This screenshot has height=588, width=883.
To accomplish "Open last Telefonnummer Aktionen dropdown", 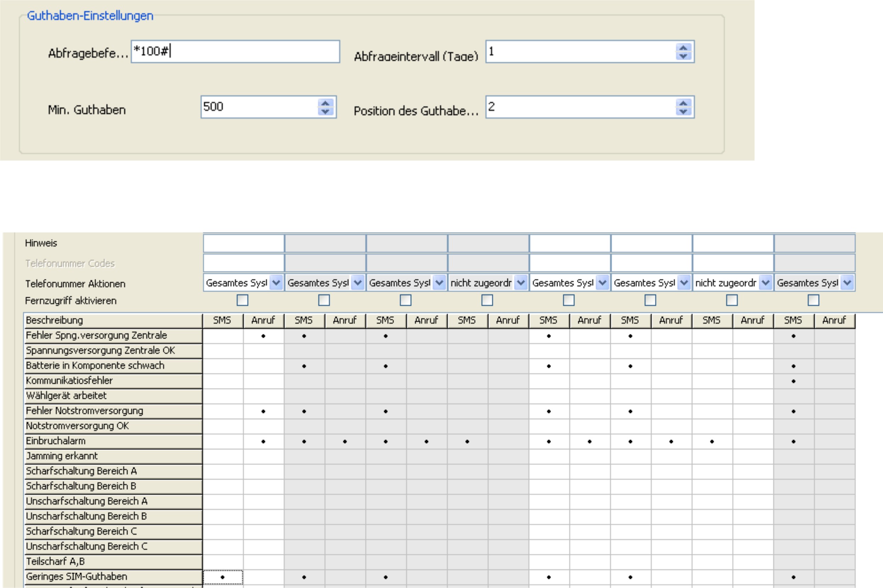I will 847,283.
